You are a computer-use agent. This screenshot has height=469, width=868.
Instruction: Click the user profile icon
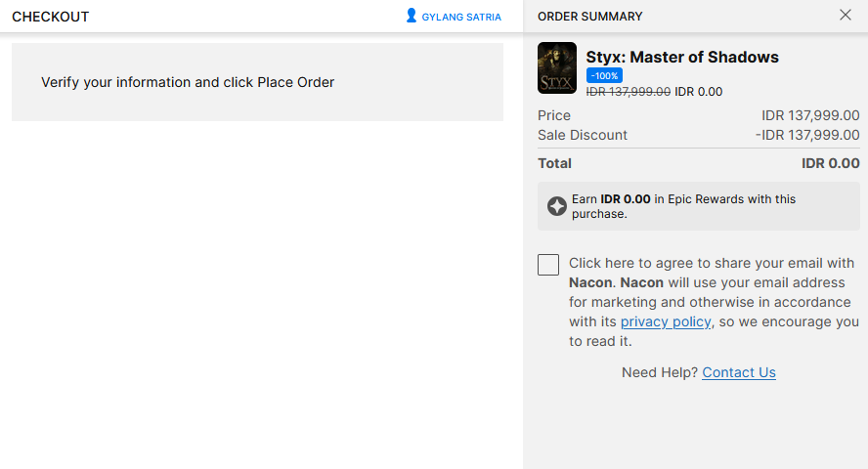[412, 16]
